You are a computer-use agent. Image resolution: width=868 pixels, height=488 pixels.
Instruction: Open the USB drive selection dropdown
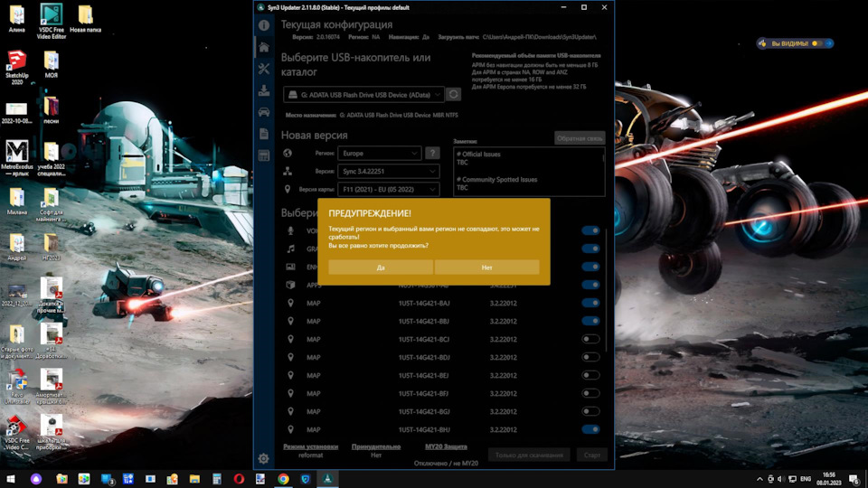click(x=363, y=95)
